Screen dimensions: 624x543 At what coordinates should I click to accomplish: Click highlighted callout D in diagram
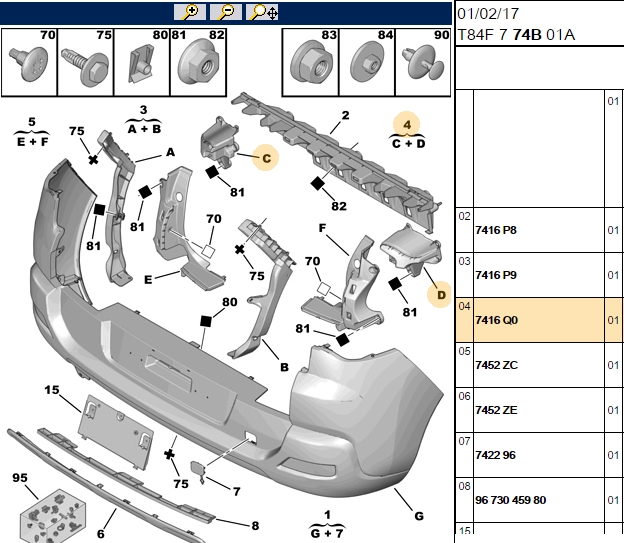point(441,295)
